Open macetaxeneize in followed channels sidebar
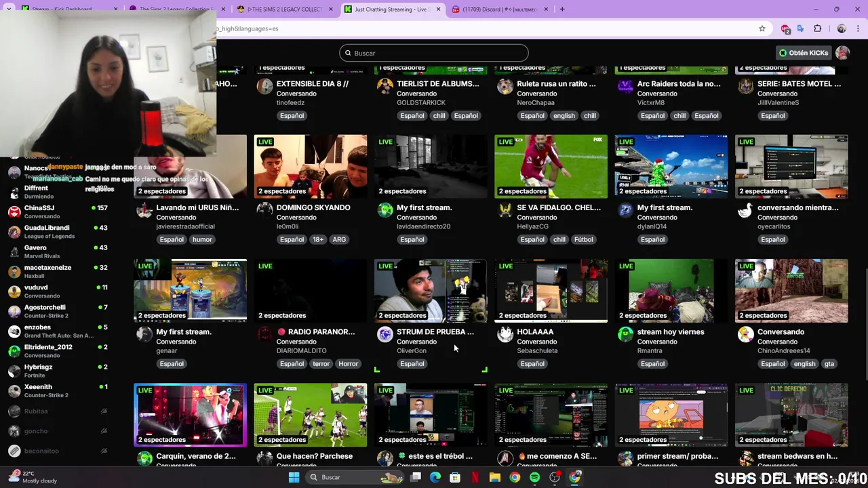 (x=58, y=271)
